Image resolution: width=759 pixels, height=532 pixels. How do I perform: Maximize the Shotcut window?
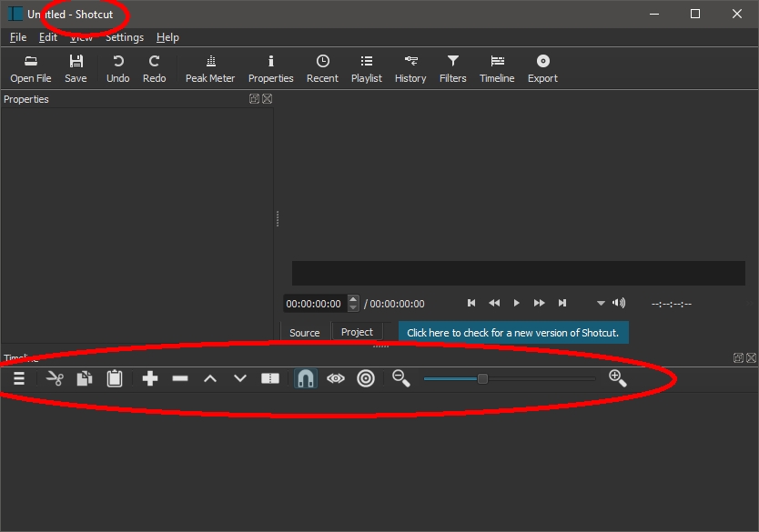click(695, 14)
